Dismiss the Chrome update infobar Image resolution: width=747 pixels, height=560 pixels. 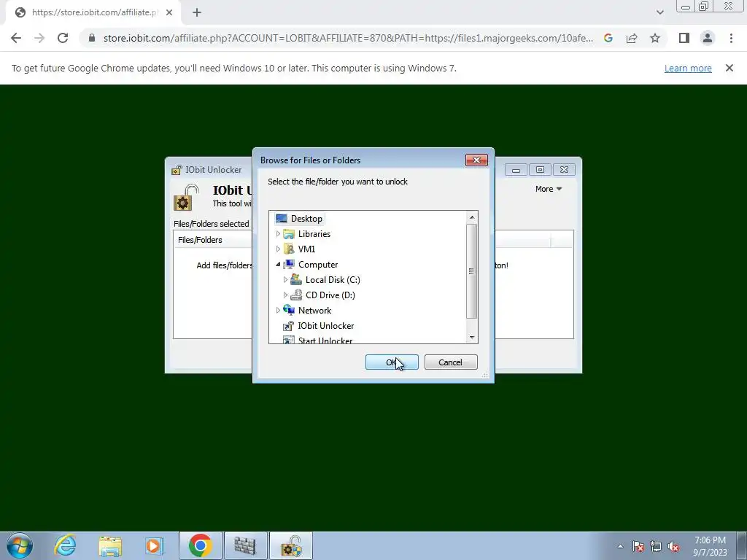point(729,68)
